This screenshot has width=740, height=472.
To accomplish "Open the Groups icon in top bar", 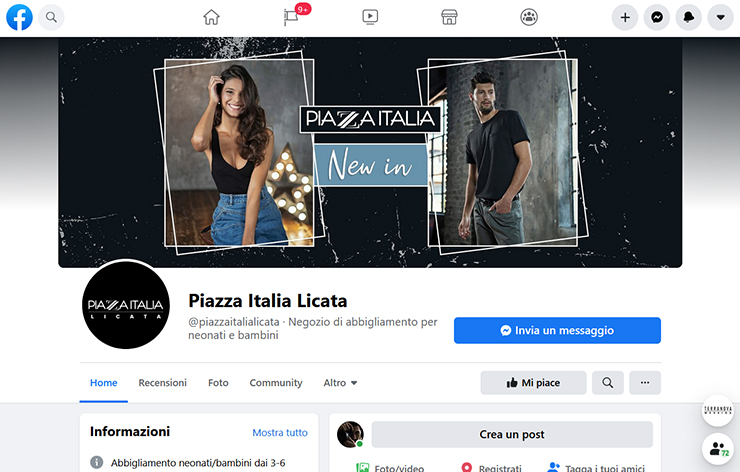I will point(529,17).
